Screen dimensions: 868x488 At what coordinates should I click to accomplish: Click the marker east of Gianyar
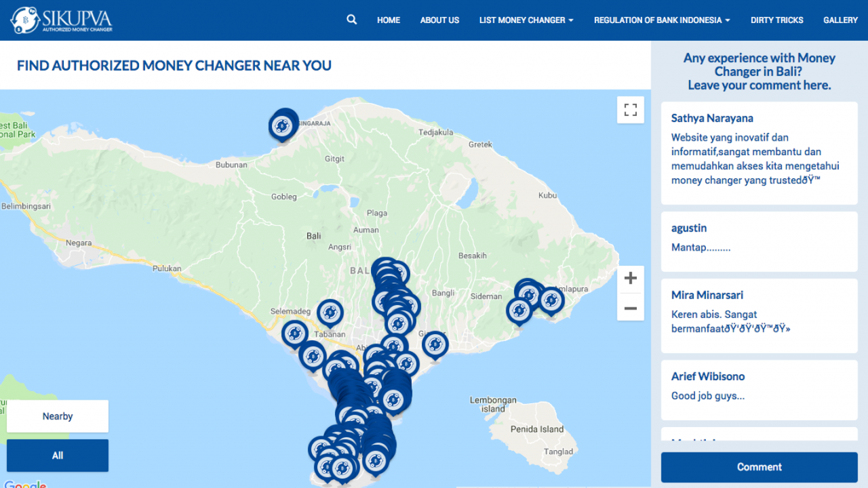(x=435, y=345)
